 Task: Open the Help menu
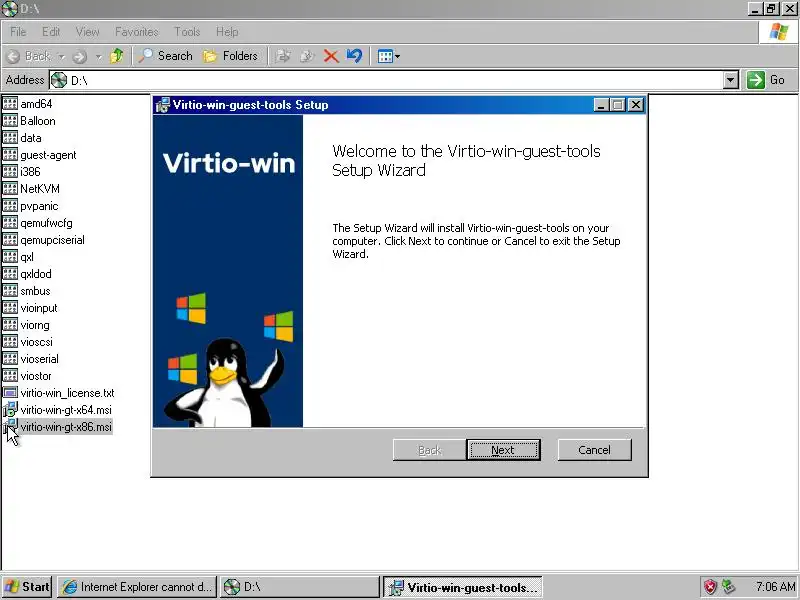pyautogui.click(x=227, y=32)
